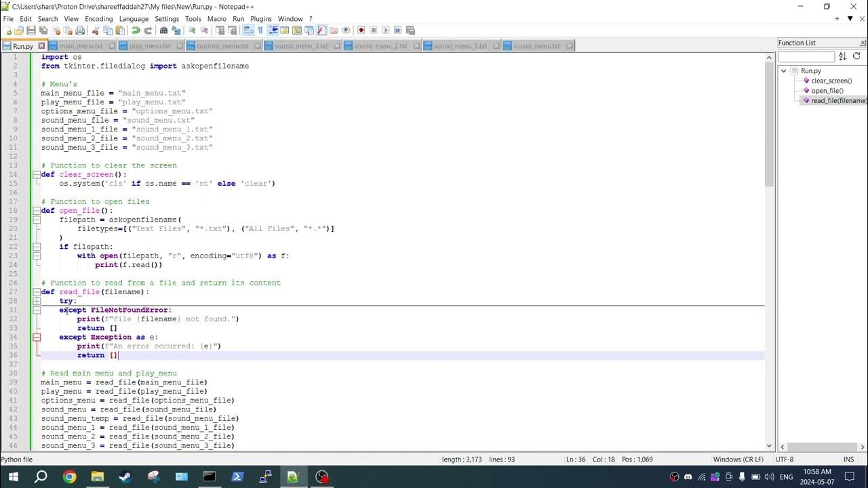This screenshot has width=868, height=488.
Task: Collapse the open_file function fold at line 18
Action: 37,211
